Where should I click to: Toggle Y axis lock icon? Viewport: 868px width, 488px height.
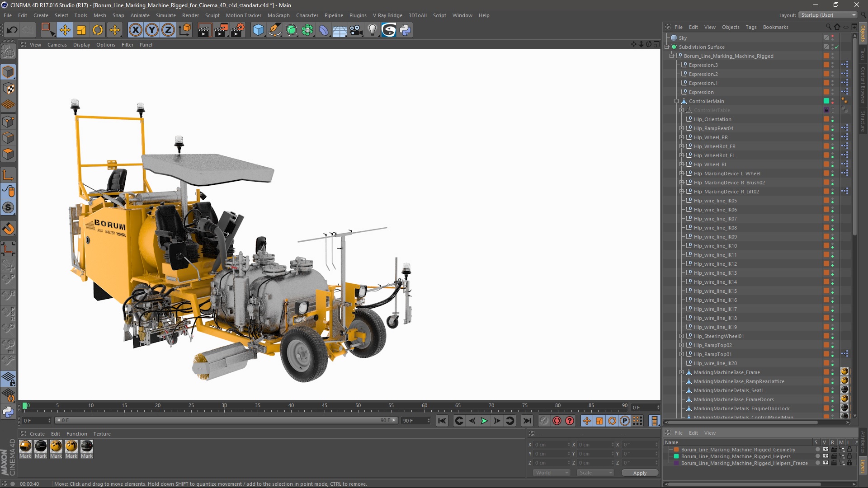pyautogui.click(x=152, y=30)
